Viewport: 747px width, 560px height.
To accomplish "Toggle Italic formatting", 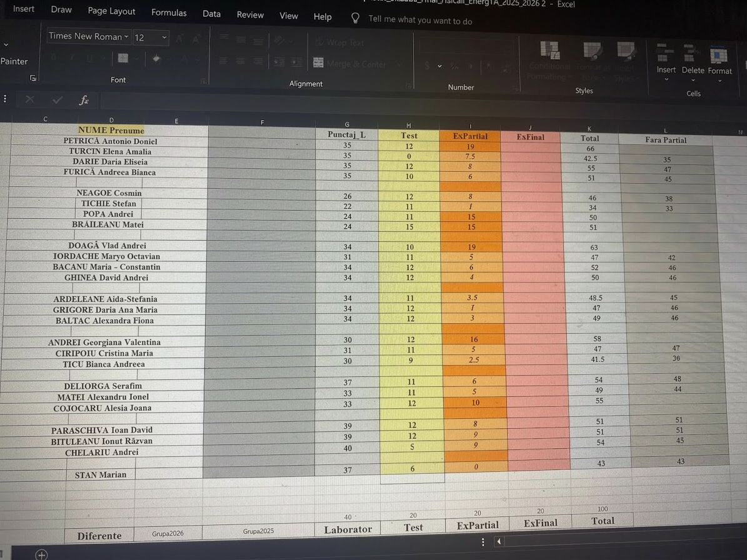I will point(71,57).
